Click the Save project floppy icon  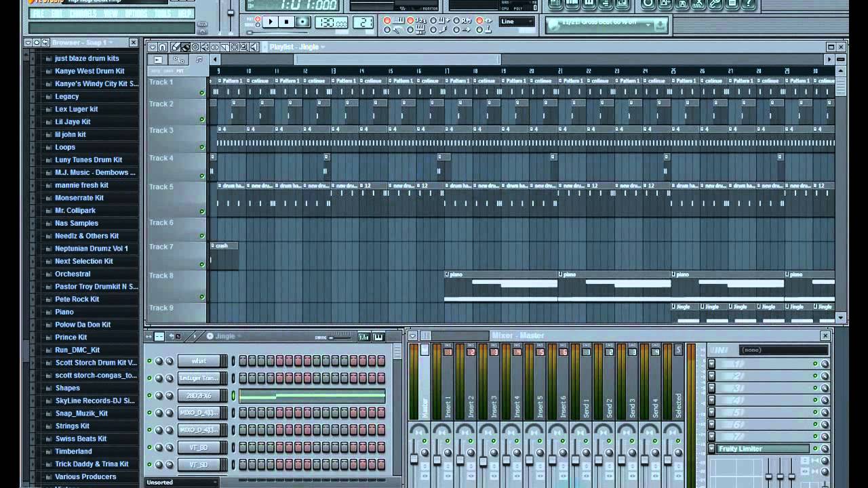point(682,3)
